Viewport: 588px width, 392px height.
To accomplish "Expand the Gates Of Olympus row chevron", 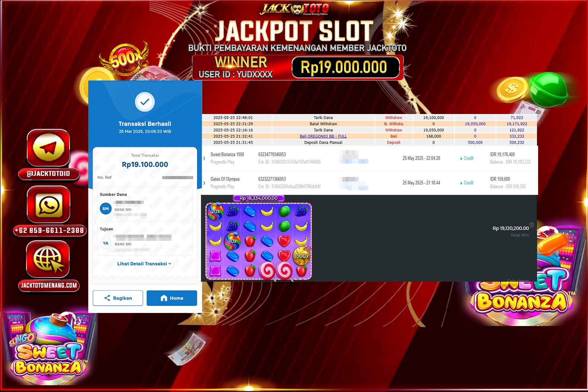I will 204,183.
